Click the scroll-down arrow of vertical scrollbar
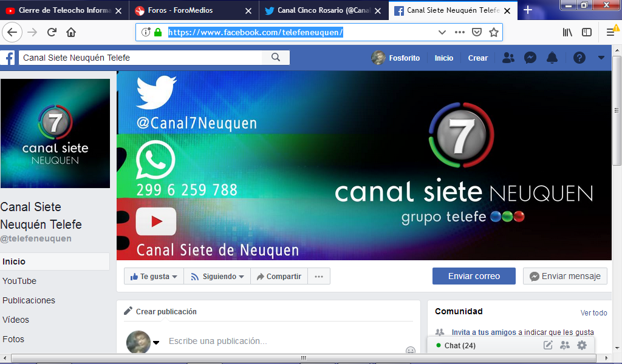The image size is (622, 364). (x=617, y=348)
